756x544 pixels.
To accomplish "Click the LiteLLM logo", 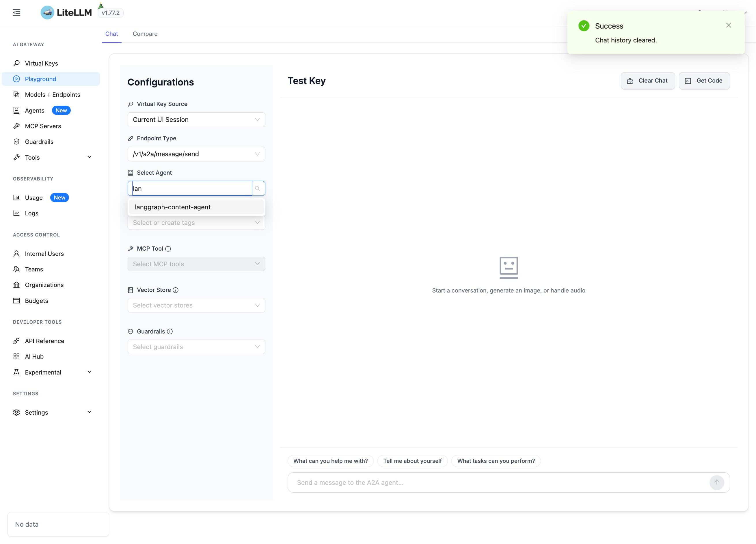I will coord(66,13).
